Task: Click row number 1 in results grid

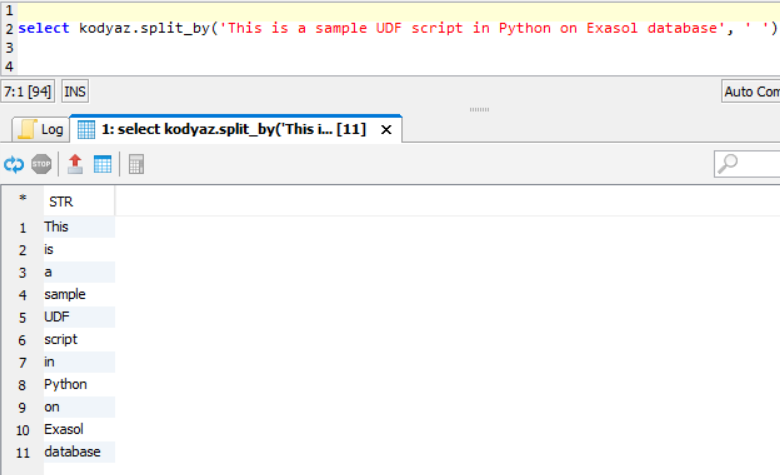Action: [22, 228]
